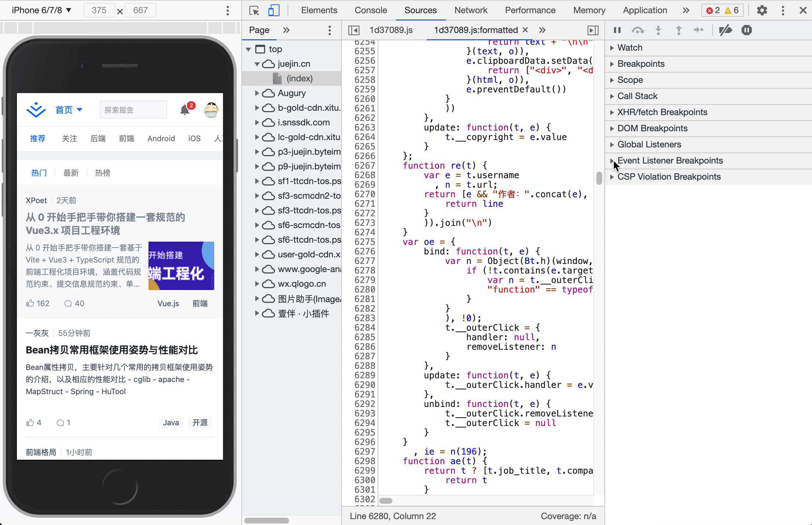The width and height of the screenshot is (812, 525).
Task: Toggle the device toolbar icon
Action: (274, 10)
